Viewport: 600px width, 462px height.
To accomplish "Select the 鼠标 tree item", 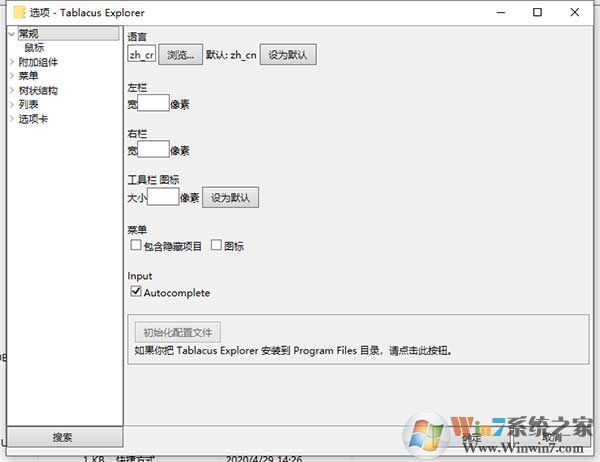I will (x=34, y=47).
